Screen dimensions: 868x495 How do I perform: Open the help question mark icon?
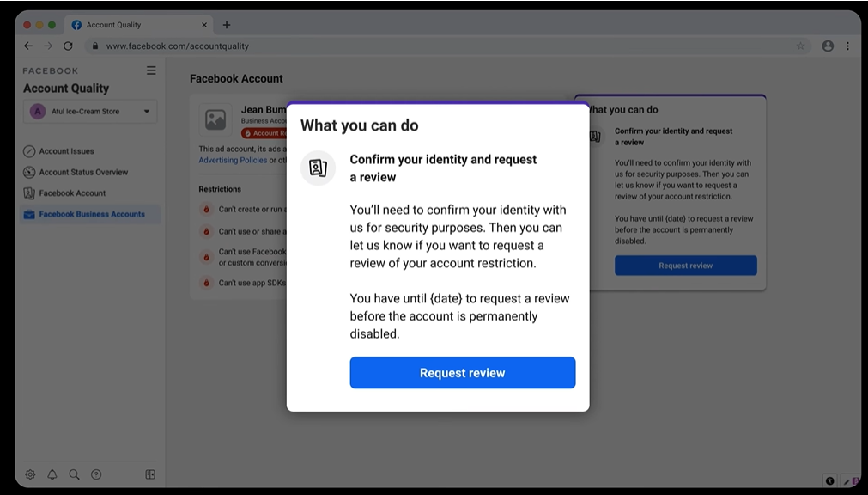pos(96,474)
